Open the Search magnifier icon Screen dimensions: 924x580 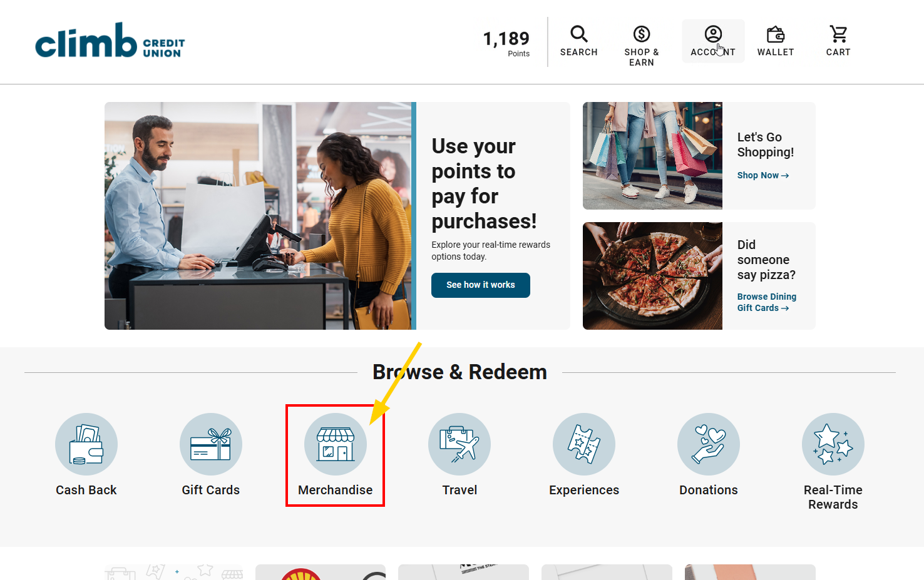click(x=579, y=34)
